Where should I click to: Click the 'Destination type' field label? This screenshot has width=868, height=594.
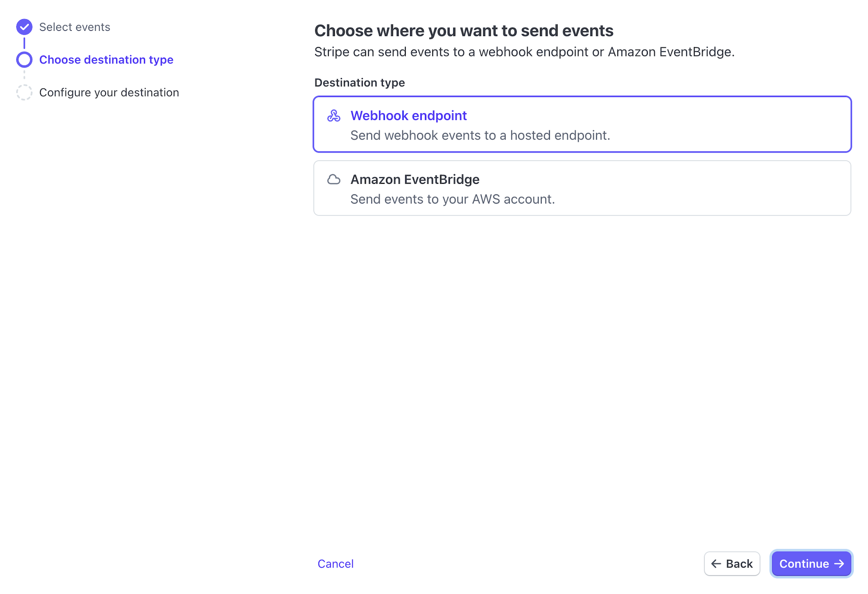coord(359,82)
